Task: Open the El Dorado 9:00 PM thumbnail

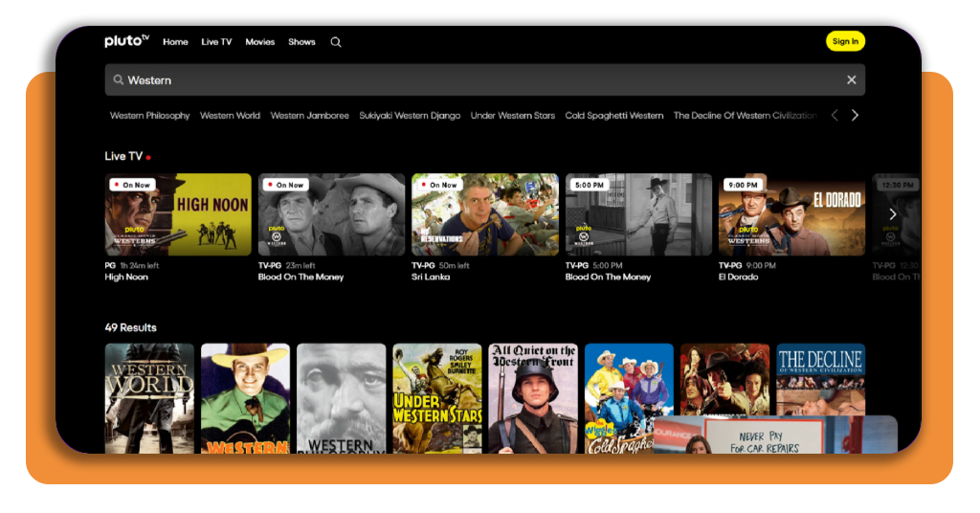Action: (x=791, y=214)
